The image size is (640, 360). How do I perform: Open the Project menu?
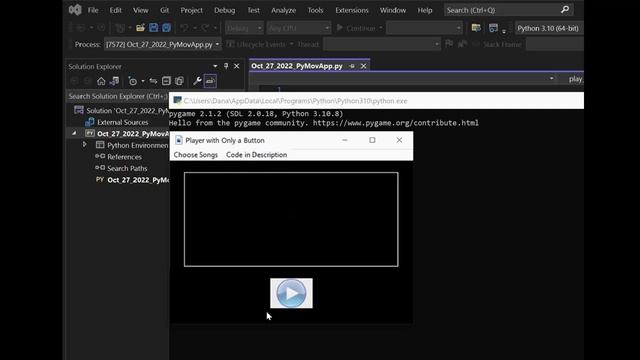tap(191, 10)
